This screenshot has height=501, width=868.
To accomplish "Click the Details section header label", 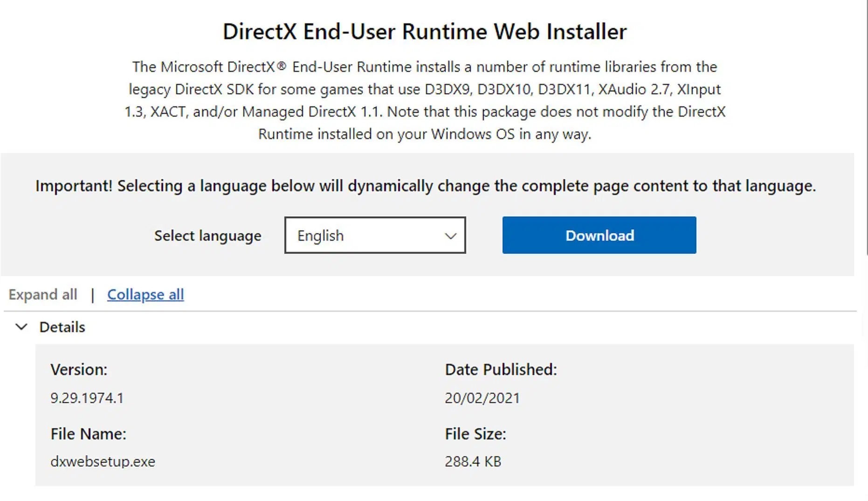I will (x=62, y=327).
